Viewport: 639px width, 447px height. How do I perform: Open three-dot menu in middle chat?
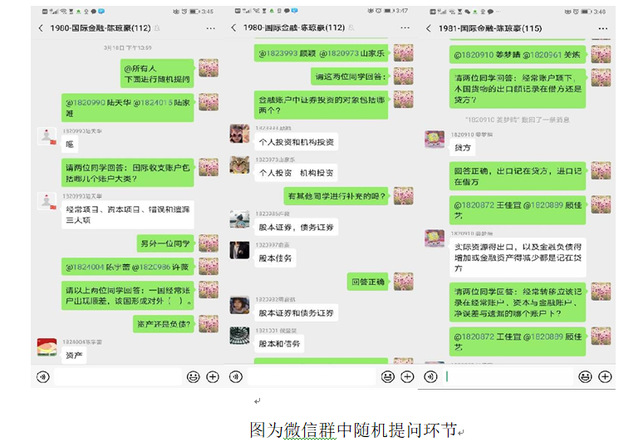405,28
